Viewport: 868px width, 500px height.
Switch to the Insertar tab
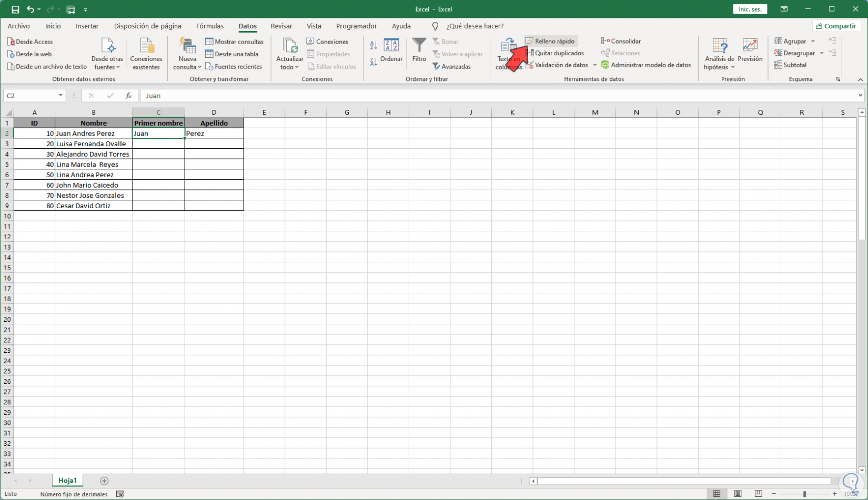coord(87,26)
